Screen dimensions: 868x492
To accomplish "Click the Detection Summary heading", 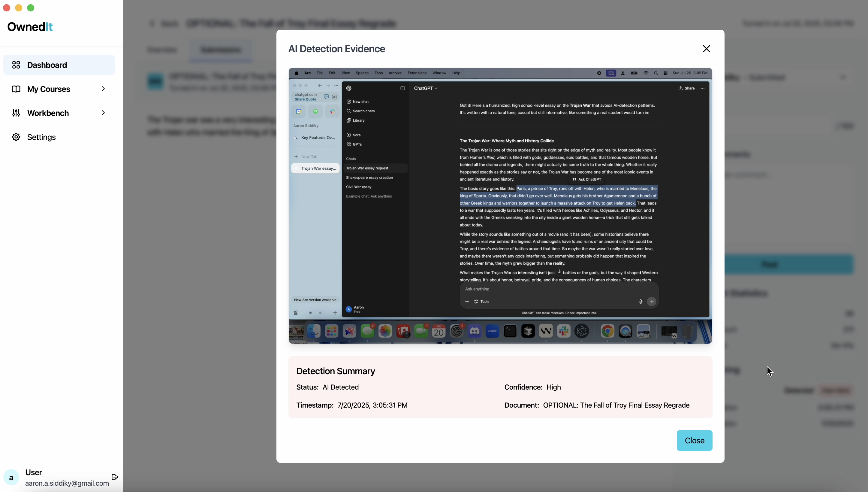I will point(336,371).
